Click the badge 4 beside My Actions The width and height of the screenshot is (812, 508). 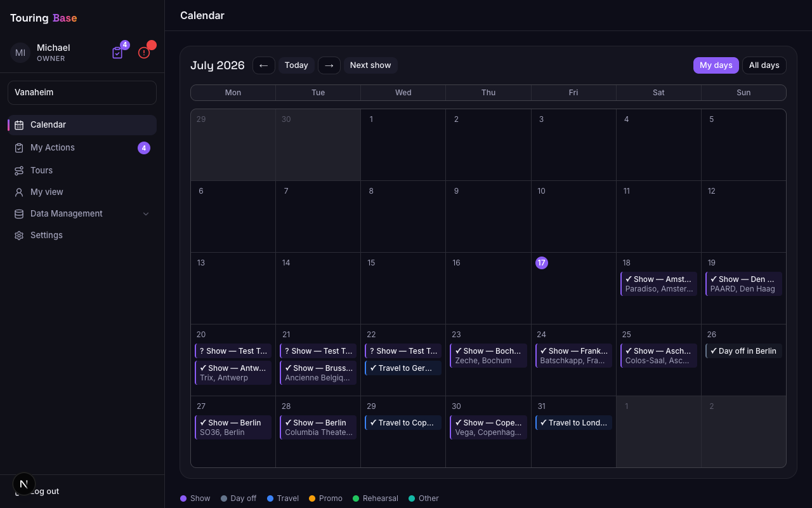pyautogui.click(x=144, y=148)
